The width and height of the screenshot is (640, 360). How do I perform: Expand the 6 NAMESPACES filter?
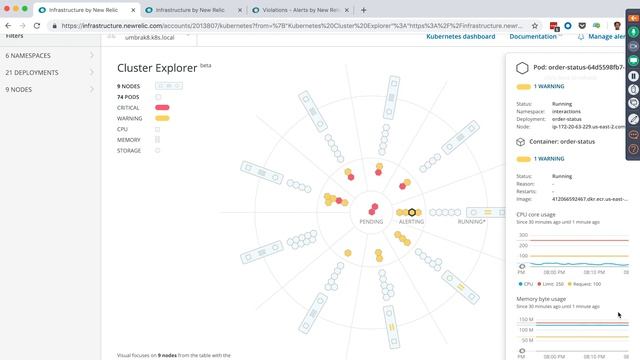49,55
